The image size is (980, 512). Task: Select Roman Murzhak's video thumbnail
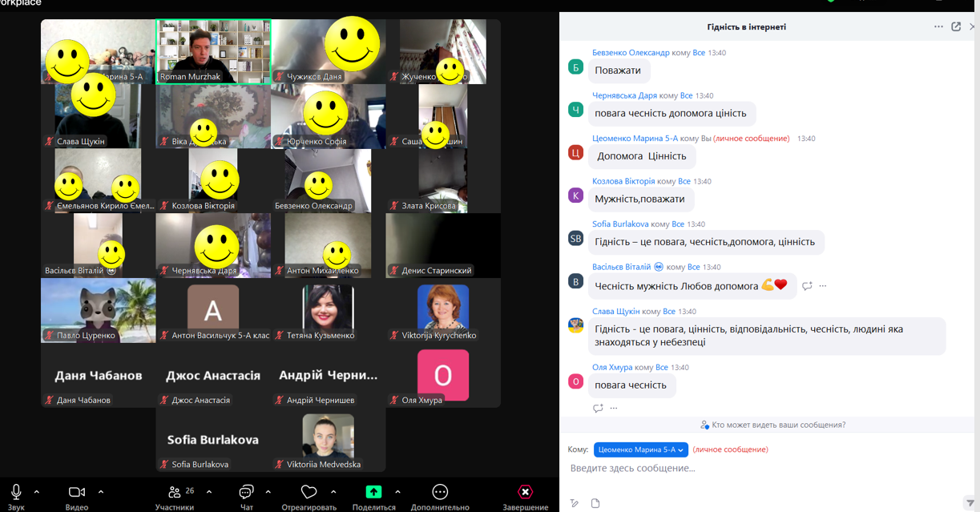(213, 51)
